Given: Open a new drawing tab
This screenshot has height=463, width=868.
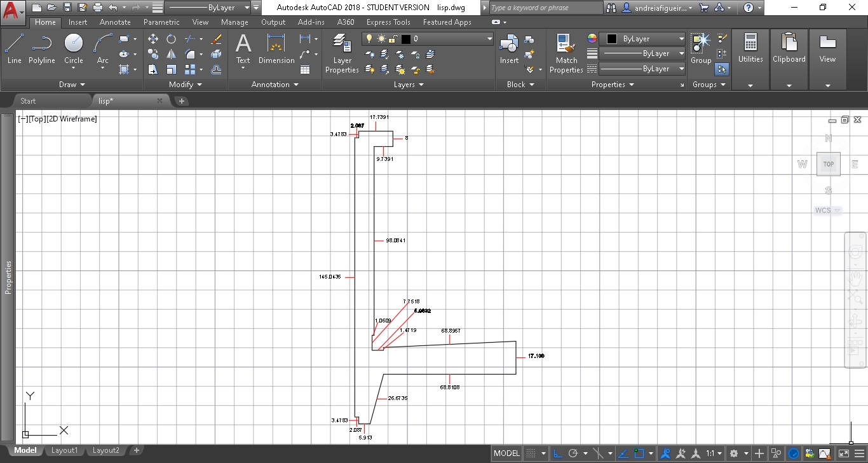Looking at the screenshot, I should pyautogui.click(x=181, y=101).
